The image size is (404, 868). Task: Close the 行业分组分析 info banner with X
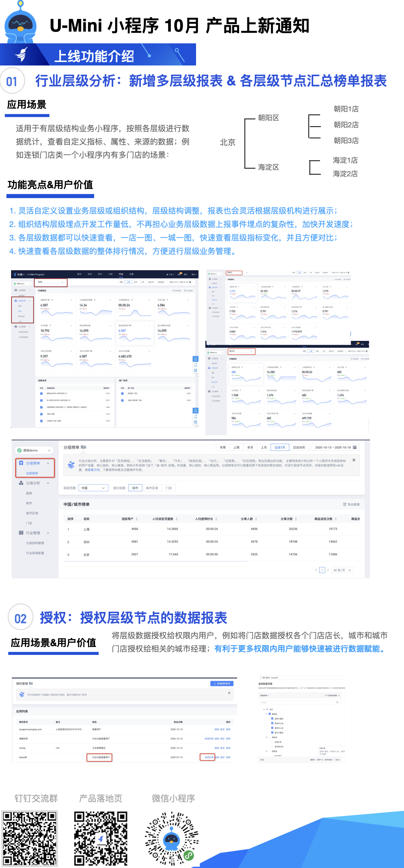coord(354,460)
